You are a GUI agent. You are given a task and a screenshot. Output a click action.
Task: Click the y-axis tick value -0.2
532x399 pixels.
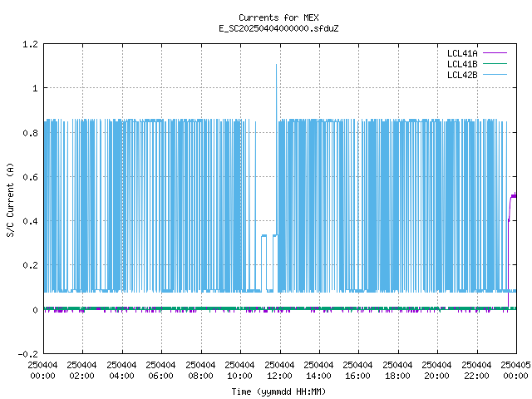[27, 354]
